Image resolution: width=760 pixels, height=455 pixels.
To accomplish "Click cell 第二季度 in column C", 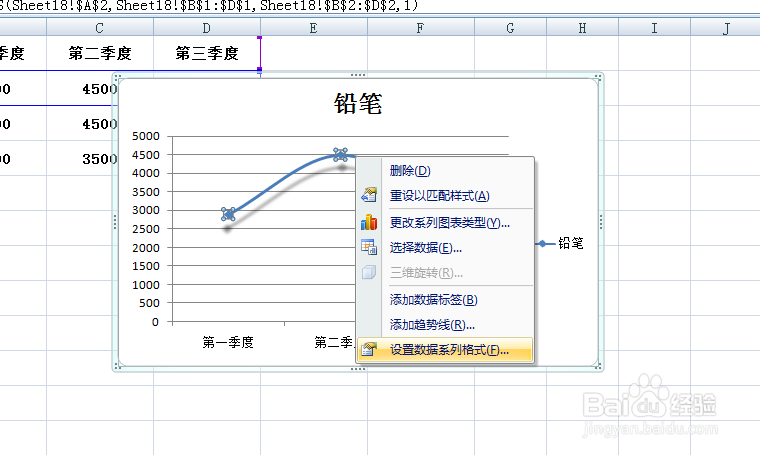I will 100,53.
